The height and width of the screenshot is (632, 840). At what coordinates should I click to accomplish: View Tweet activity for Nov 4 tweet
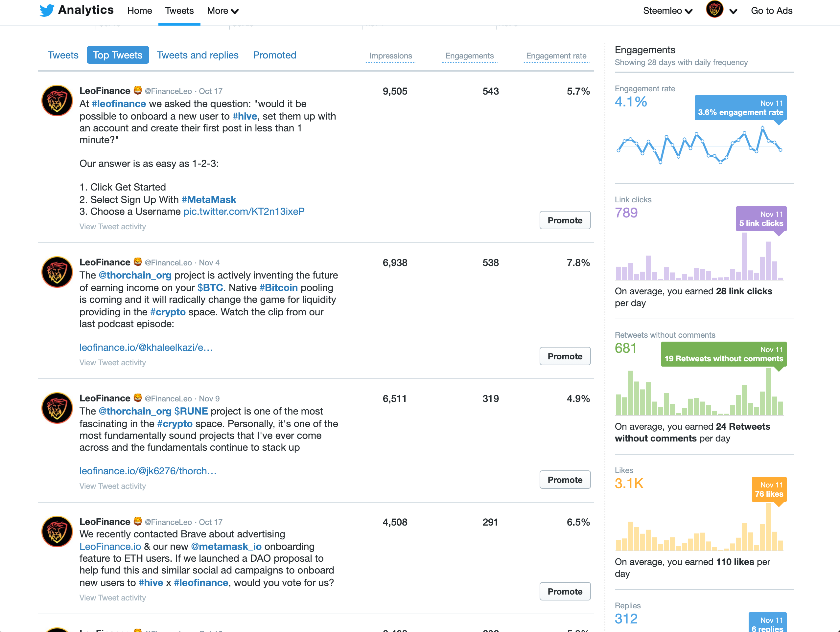pyautogui.click(x=112, y=363)
